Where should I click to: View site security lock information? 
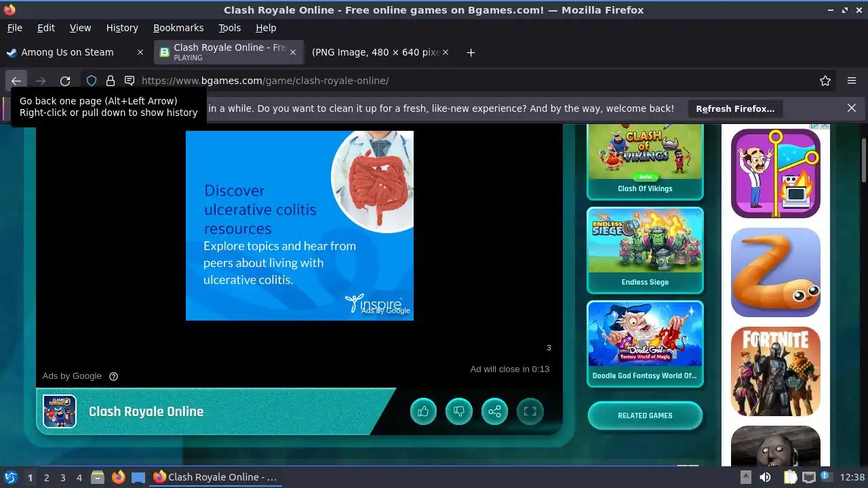111,81
